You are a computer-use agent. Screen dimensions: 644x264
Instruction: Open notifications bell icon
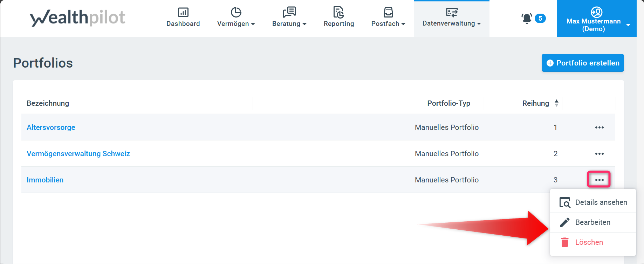point(527,18)
